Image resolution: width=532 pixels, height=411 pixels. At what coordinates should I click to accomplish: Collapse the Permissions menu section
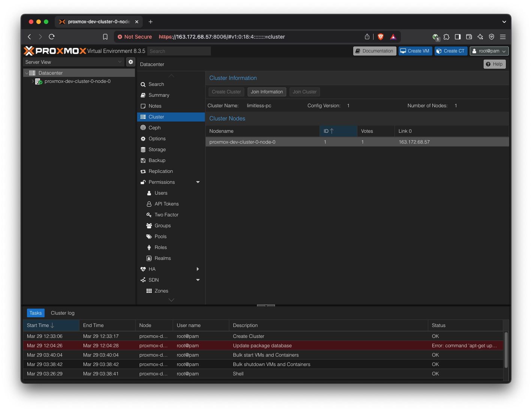click(x=198, y=182)
